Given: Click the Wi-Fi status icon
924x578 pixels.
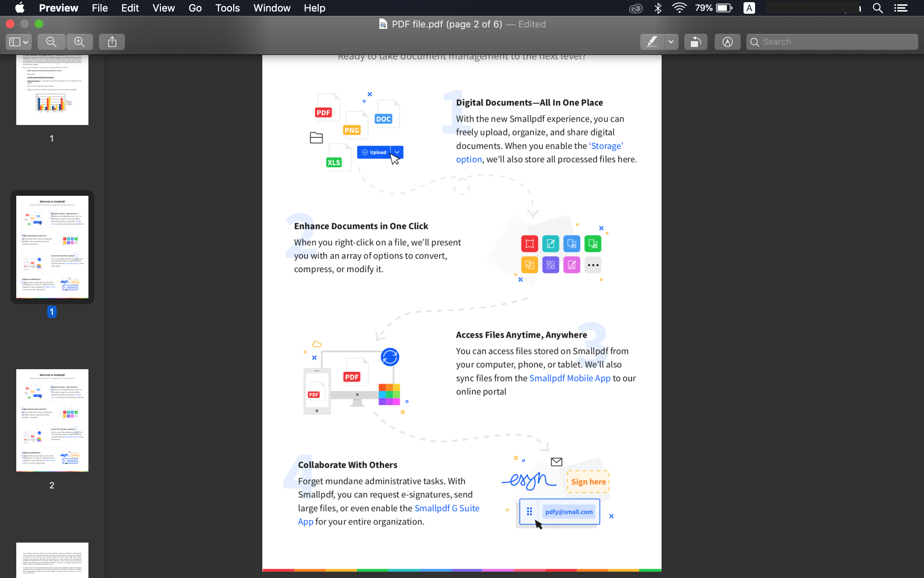Looking at the screenshot, I should click(x=680, y=8).
